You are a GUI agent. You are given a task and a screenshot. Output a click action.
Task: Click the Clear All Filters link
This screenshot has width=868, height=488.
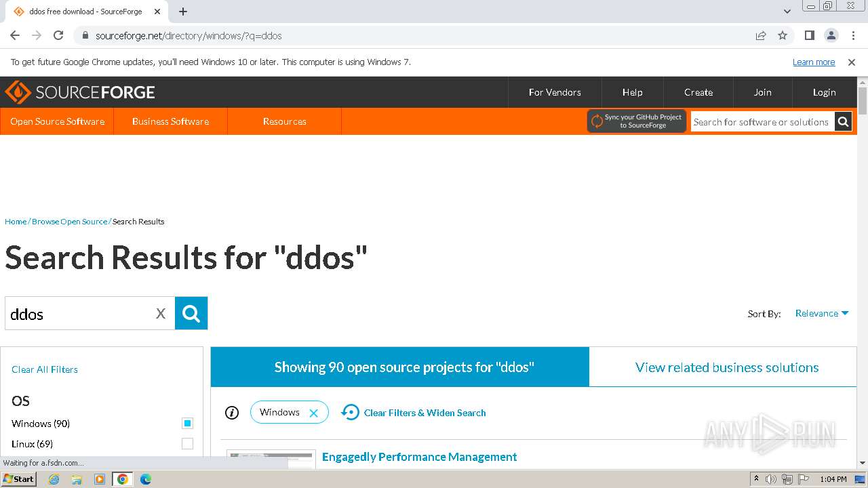click(45, 369)
